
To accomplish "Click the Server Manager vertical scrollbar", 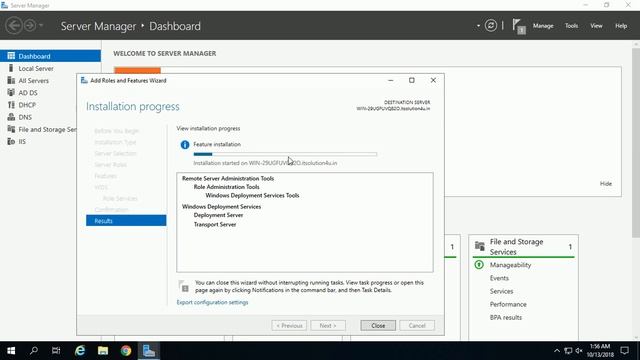I will point(636,143).
